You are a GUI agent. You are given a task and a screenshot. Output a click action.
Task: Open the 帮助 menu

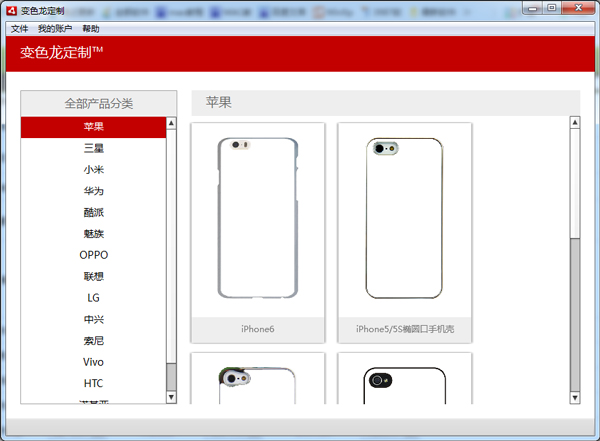91,29
